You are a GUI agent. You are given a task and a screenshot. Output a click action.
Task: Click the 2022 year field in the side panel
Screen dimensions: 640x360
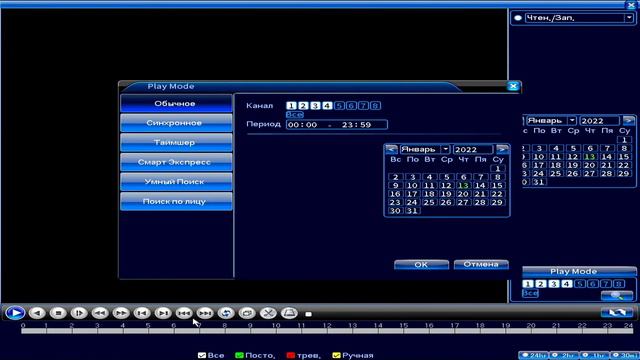[599, 120]
